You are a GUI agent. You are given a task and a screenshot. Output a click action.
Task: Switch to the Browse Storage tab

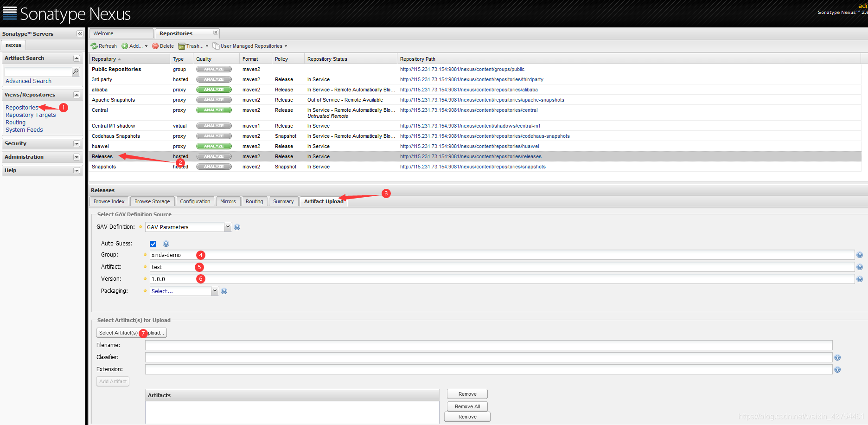coord(152,201)
